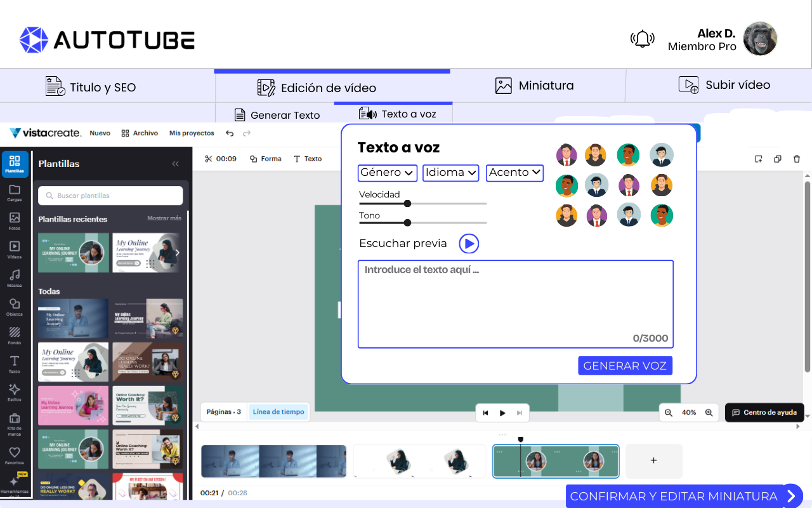This screenshot has height=508, width=812.
Task: Play the voice preview (Escuchar previa)
Action: (x=469, y=244)
